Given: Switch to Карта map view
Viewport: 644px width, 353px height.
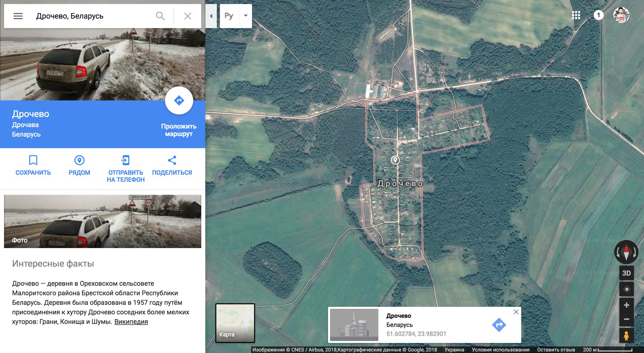Looking at the screenshot, I should [235, 323].
